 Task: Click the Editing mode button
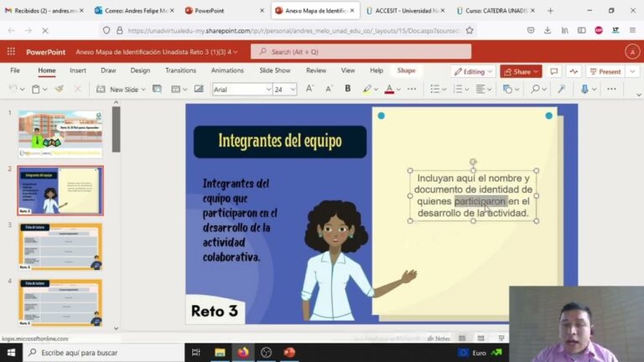473,71
